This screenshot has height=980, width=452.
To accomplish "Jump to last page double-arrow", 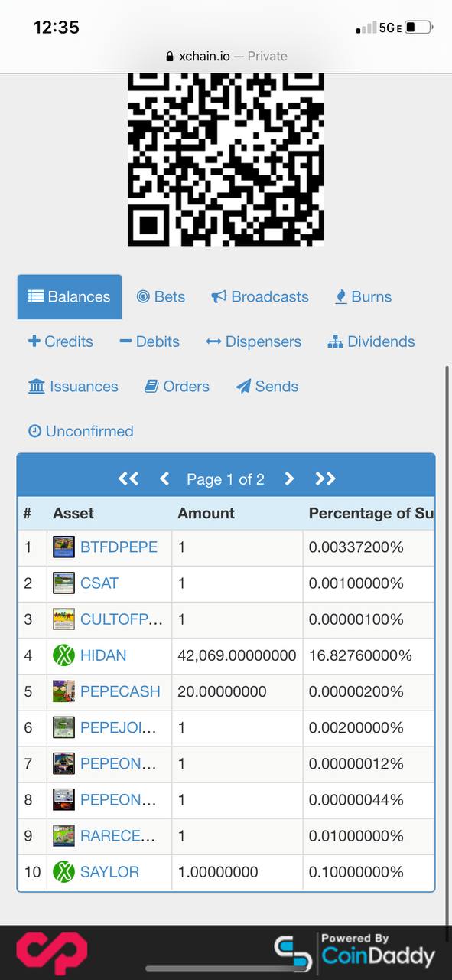I will tap(325, 479).
